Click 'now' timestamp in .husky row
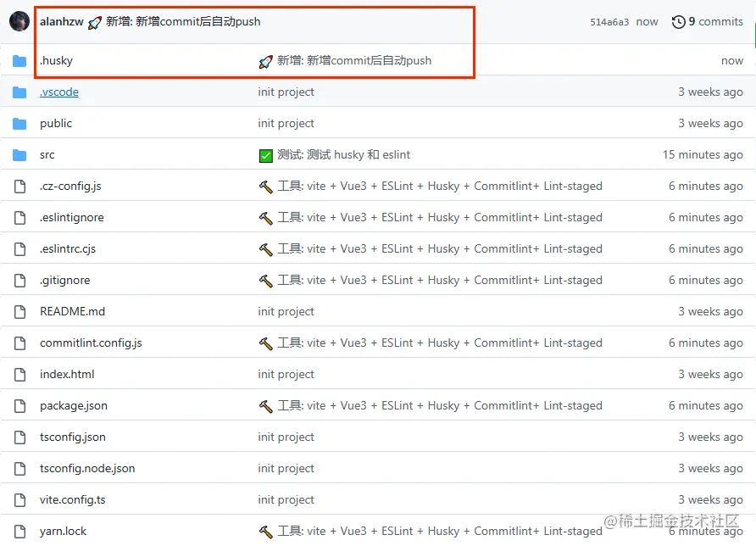 [x=732, y=61]
